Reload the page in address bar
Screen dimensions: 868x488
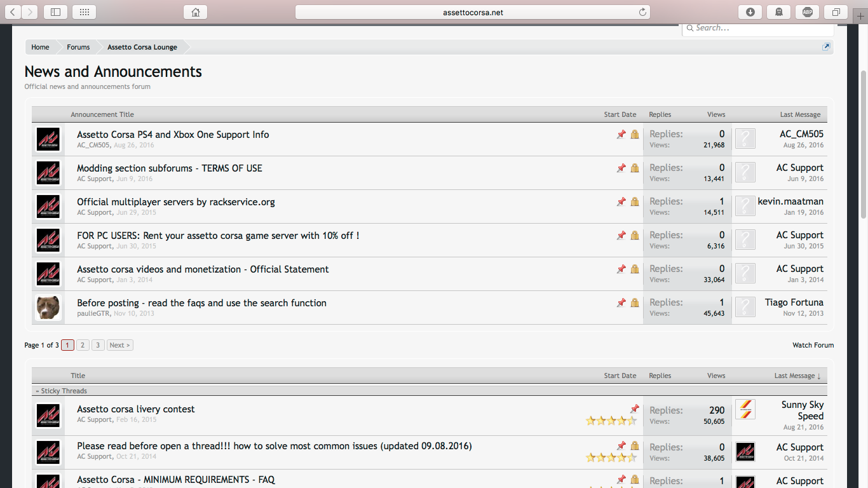(642, 12)
